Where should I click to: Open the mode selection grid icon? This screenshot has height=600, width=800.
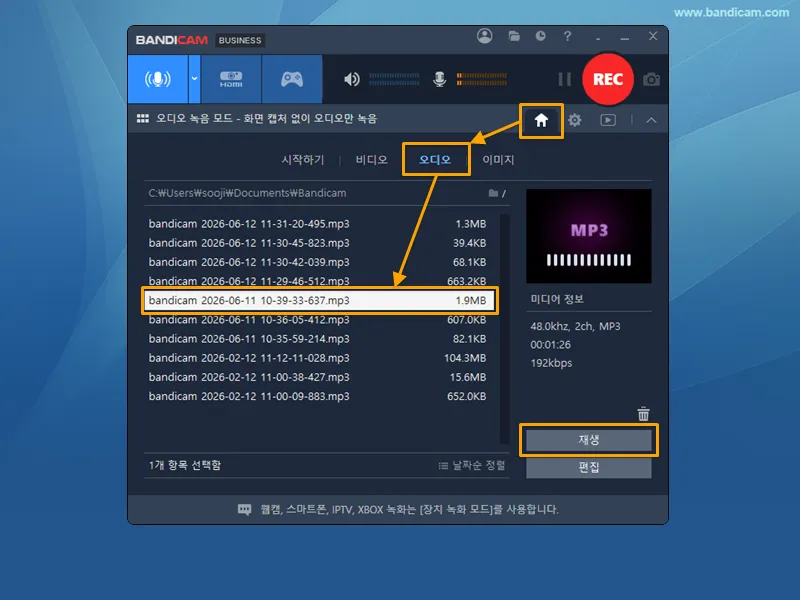pos(143,119)
